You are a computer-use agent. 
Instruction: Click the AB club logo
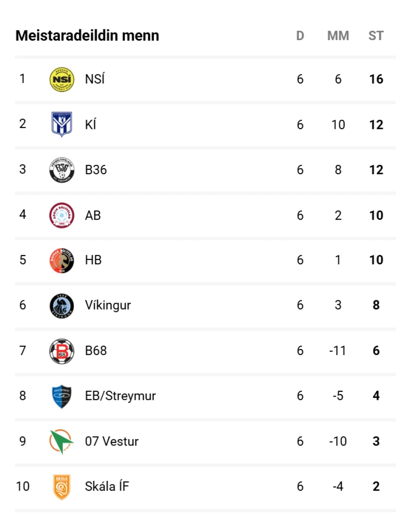[x=61, y=215]
